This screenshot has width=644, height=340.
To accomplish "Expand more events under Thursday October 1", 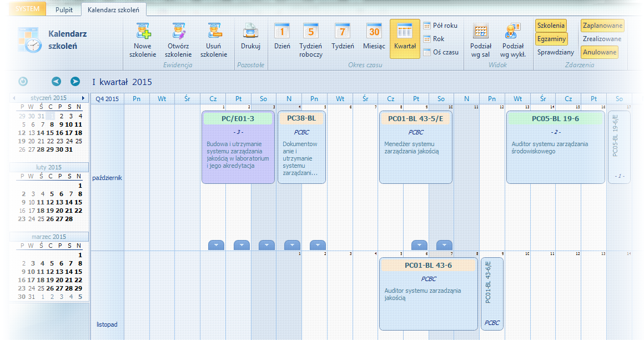I will tap(216, 245).
